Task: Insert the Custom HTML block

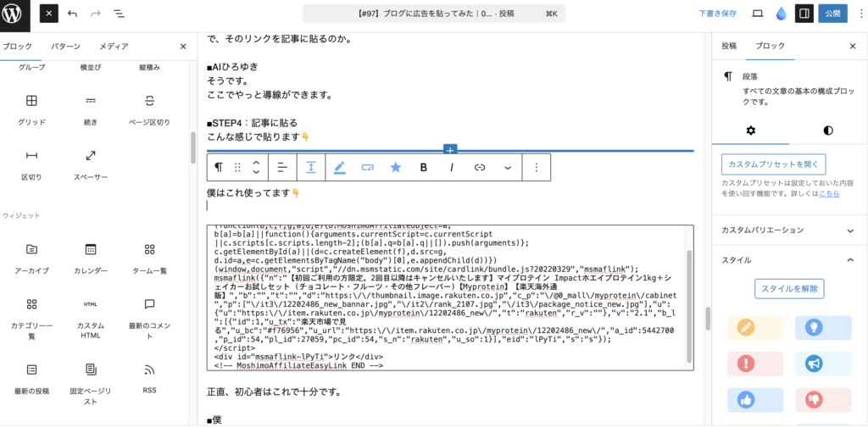Action: [x=91, y=309]
